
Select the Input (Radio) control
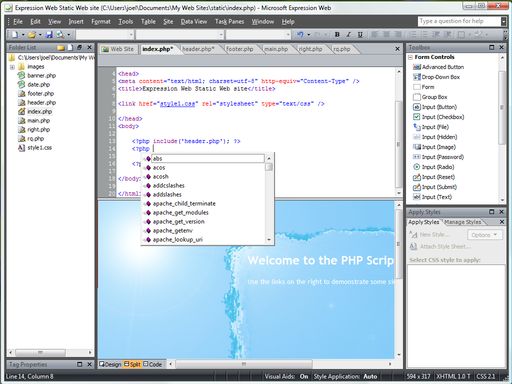tap(434, 167)
